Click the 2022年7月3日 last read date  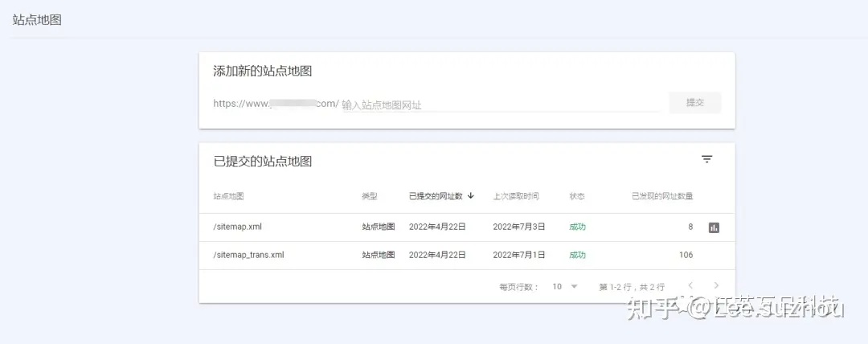click(x=519, y=227)
